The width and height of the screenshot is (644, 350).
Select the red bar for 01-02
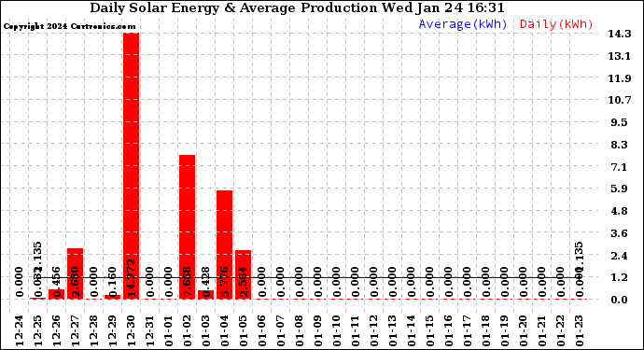(188, 227)
